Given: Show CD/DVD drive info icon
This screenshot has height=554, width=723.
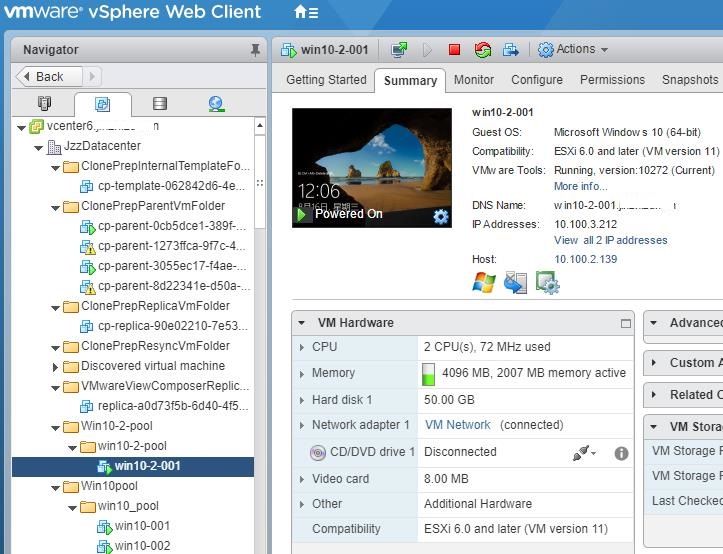Looking at the screenshot, I should [x=621, y=453].
